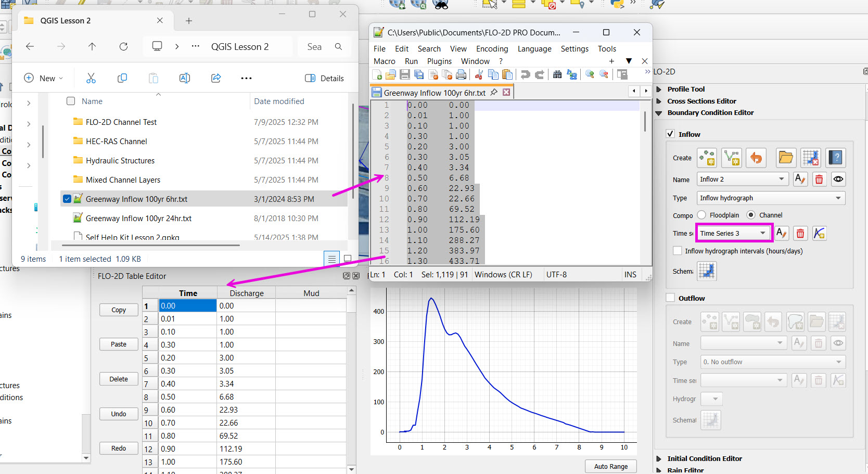This screenshot has height=474, width=868.
Task: Click the create inflow point icon
Action: (707, 158)
